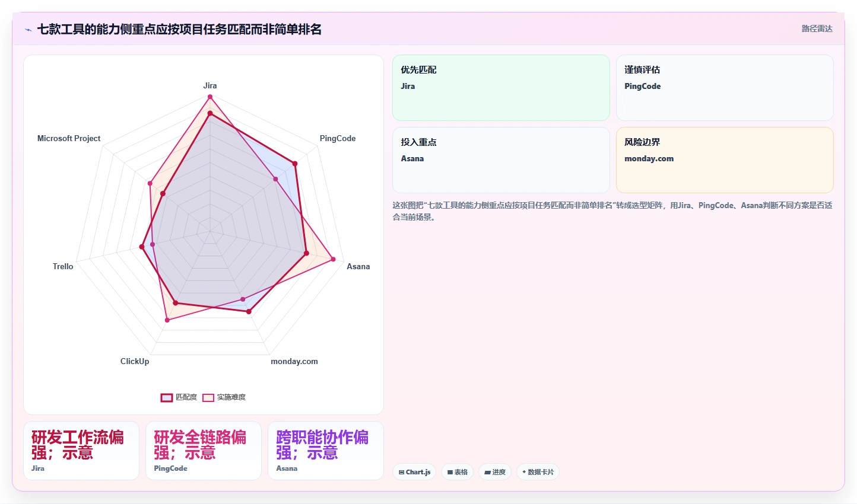
Task: Click the 跨职能协作偏强 Asana stat card
Action: click(326, 451)
